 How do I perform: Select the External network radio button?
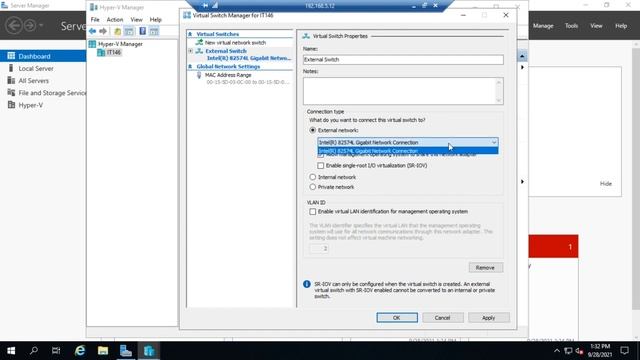pos(313,130)
